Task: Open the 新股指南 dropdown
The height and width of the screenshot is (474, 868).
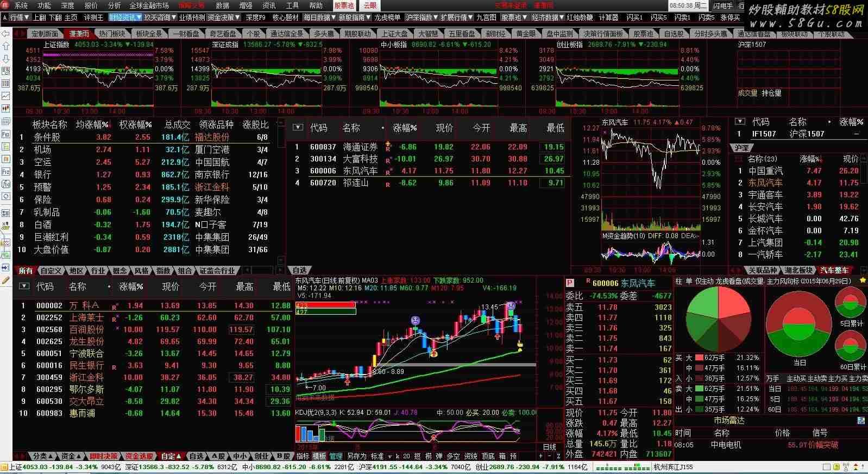Action: pos(355,17)
